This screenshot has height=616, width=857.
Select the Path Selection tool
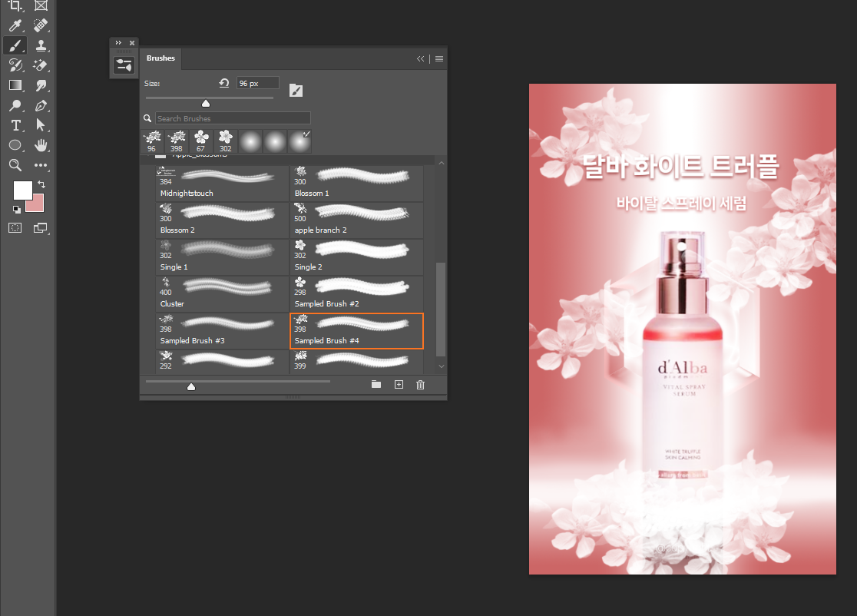coord(41,125)
